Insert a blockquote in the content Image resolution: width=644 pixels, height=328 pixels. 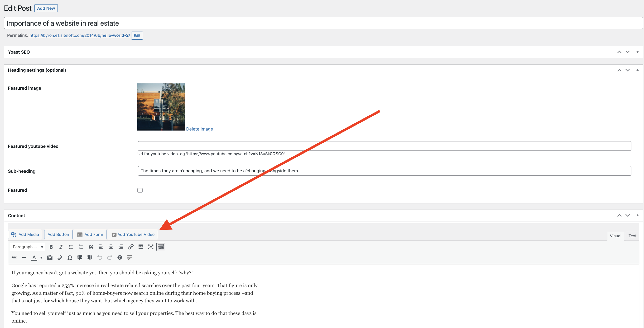click(x=91, y=247)
